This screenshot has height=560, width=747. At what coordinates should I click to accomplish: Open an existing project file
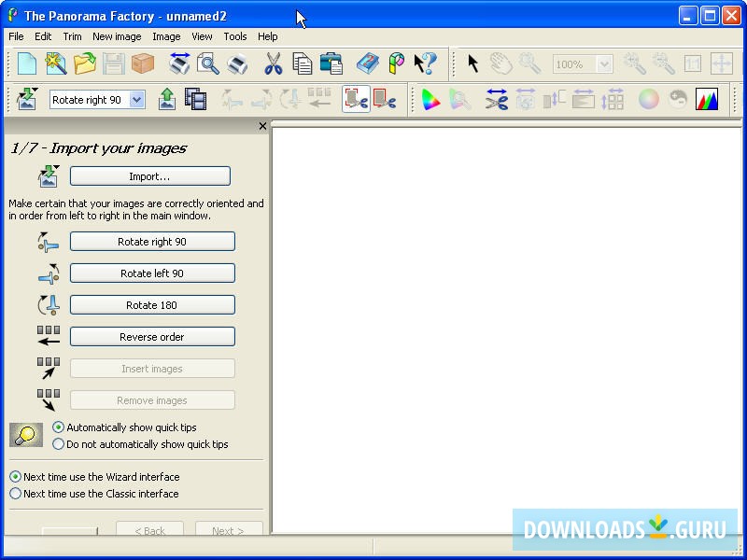(83, 63)
